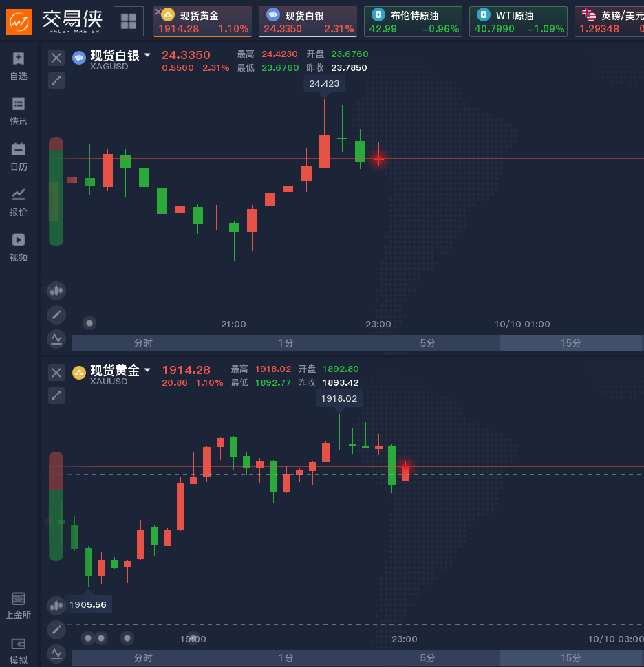This screenshot has height=667, width=644.
Task: Select 英镑/美元 ticker tab
Action: click(610, 22)
